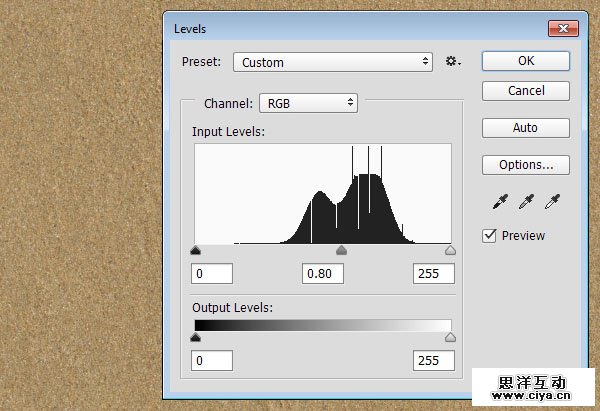
Task: Select the white point eyedropper
Action: (551, 203)
